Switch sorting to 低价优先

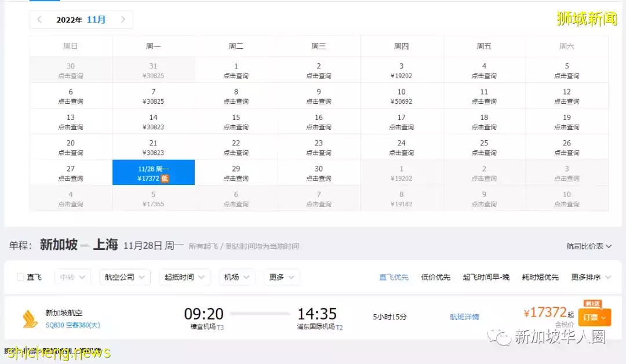(x=435, y=277)
